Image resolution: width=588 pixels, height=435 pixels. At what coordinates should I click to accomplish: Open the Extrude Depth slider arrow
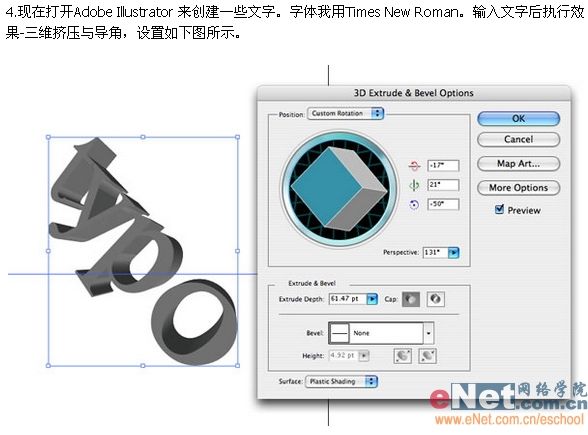pyautogui.click(x=372, y=299)
